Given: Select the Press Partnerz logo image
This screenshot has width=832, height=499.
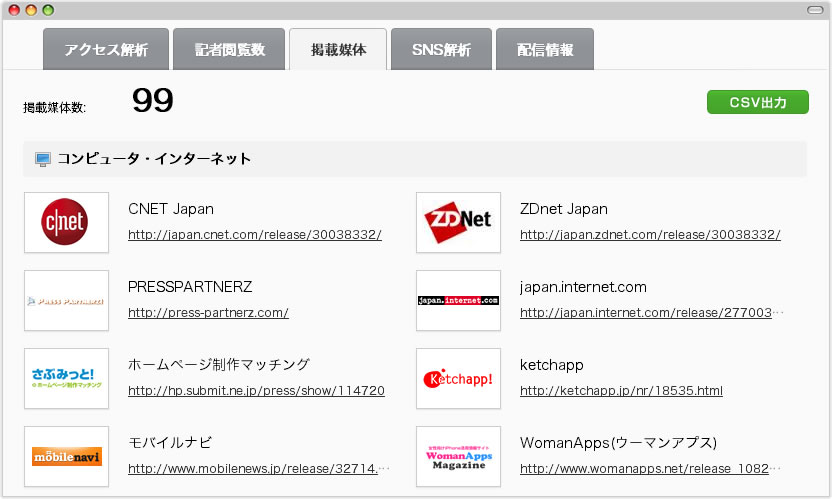Looking at the screenshot, I should [x=66, y=300].
